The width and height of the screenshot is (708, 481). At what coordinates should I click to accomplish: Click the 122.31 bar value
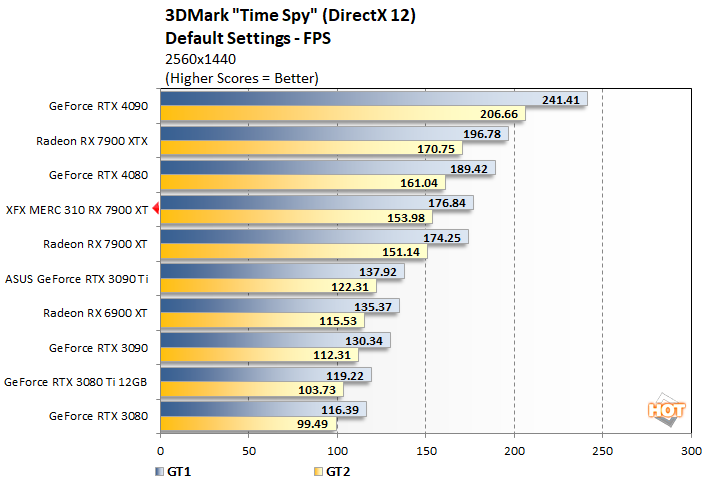pyautogui.click(x=350, y=287)
